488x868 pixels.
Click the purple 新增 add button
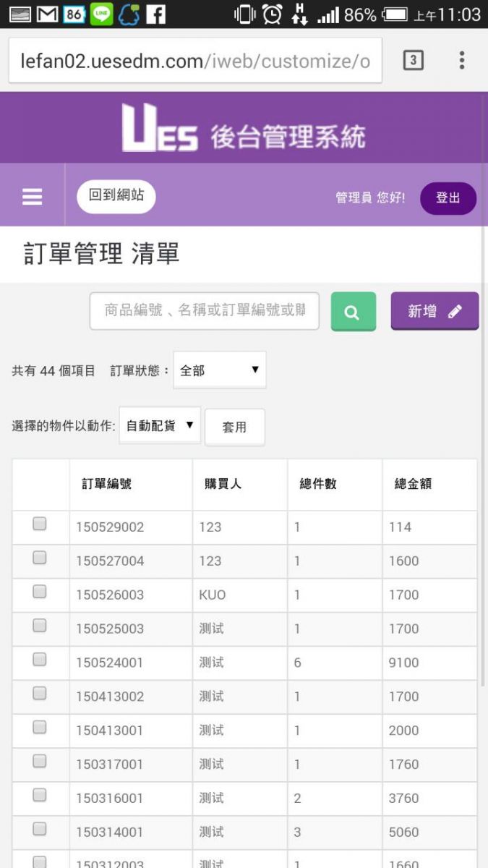coord(435,311)
